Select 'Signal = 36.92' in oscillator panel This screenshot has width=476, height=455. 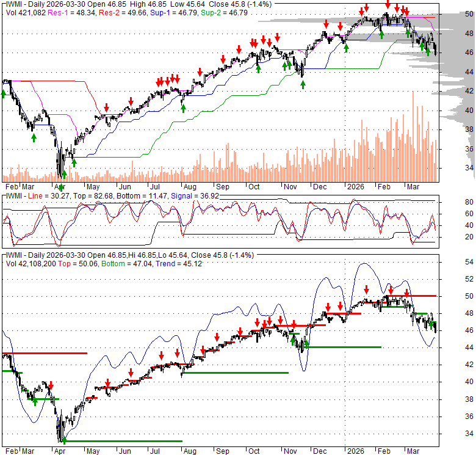(195, 196)
